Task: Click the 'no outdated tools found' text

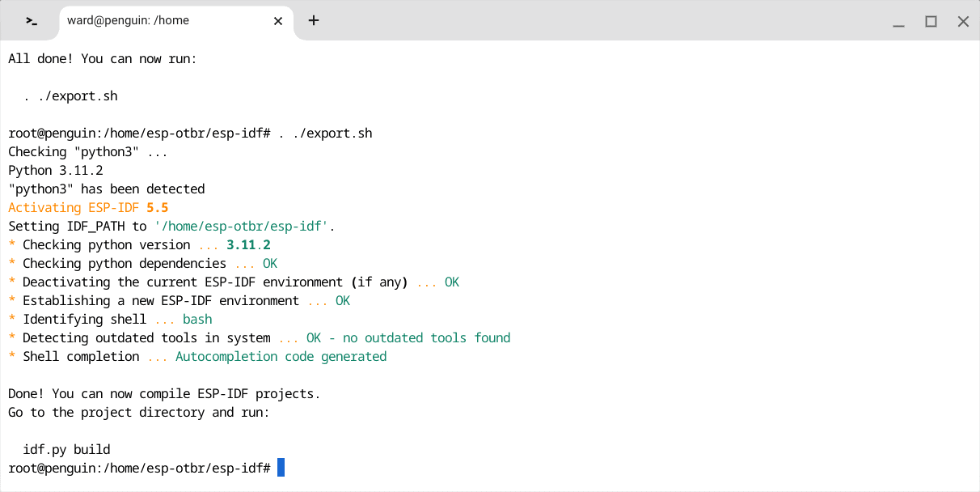Action: [427, 338]
